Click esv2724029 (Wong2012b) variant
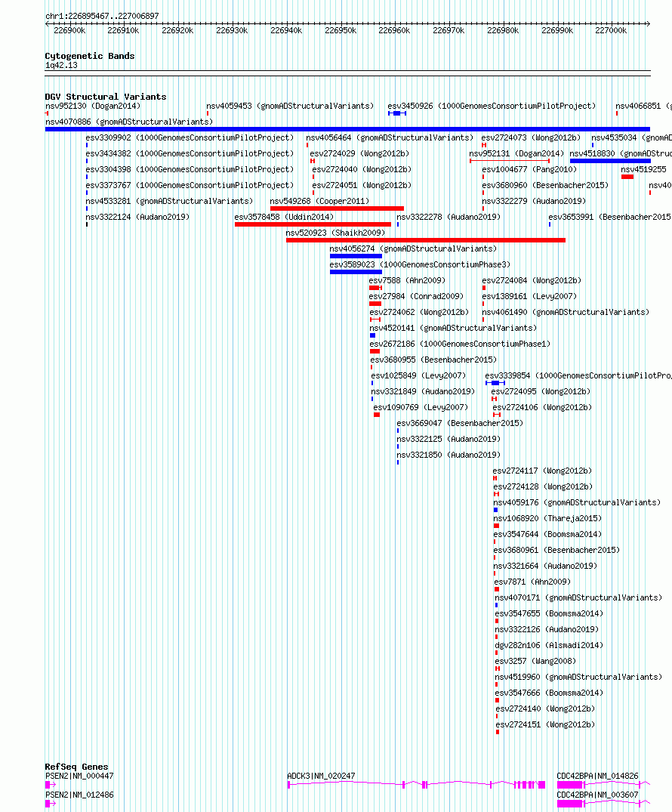The image size is (672, 812). (x=359, y=153)
